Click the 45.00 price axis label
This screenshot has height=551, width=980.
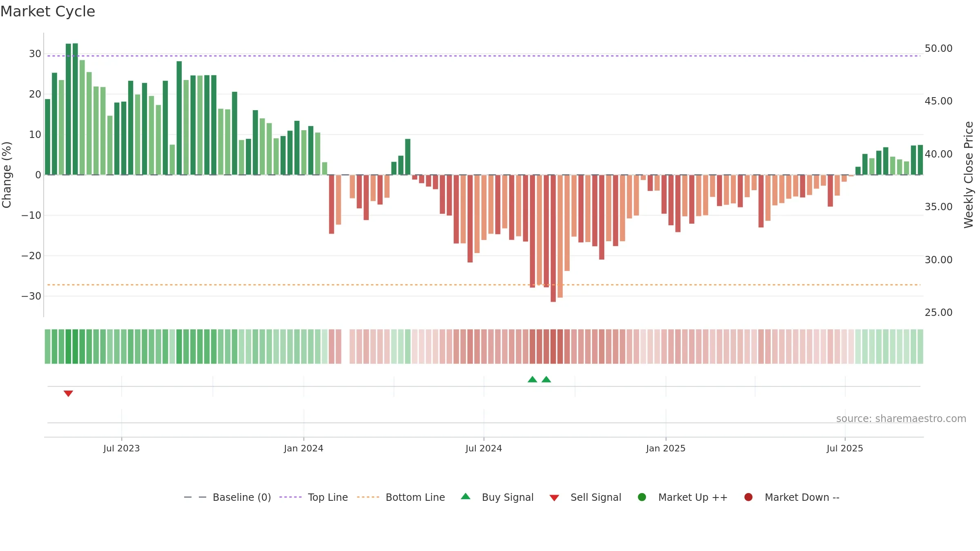(x=938, y=101)
